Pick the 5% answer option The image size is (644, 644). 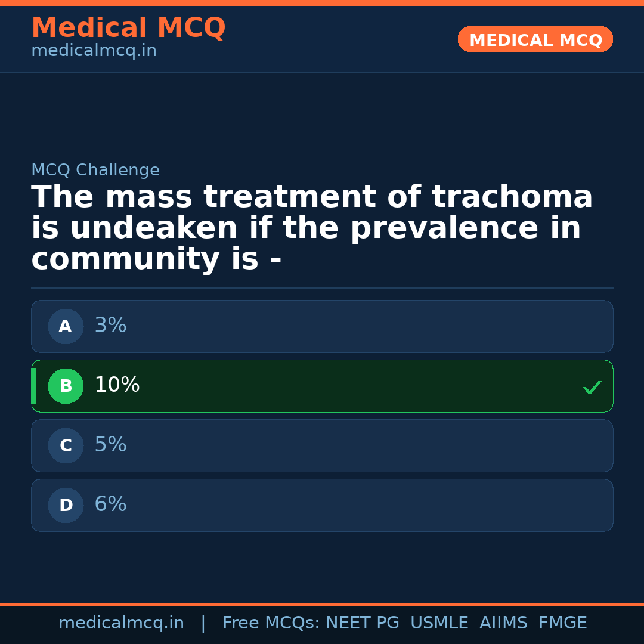322,445
